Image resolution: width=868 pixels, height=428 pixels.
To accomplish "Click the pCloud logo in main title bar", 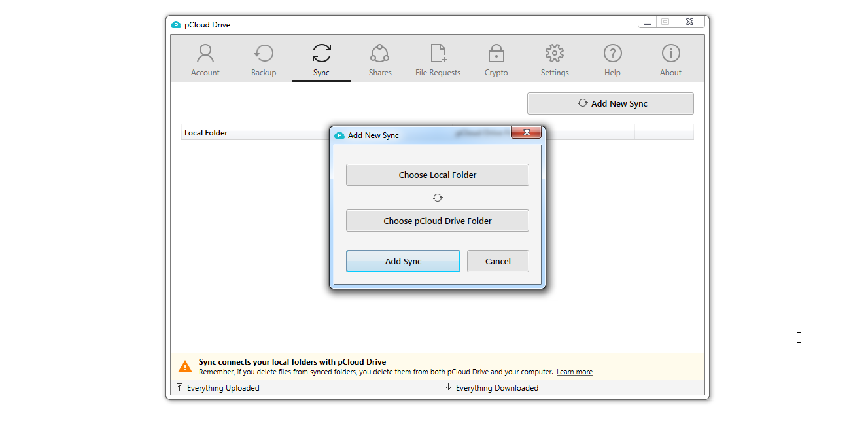I will (175, 25).
